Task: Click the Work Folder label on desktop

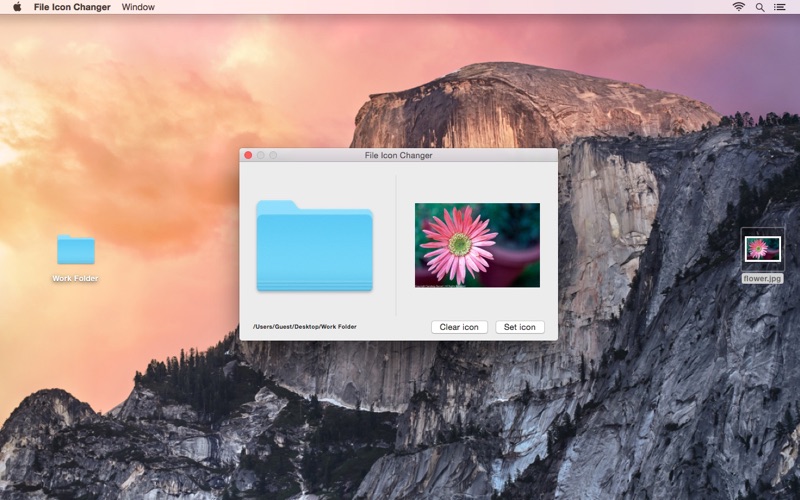Action: [x=75, y=279]
